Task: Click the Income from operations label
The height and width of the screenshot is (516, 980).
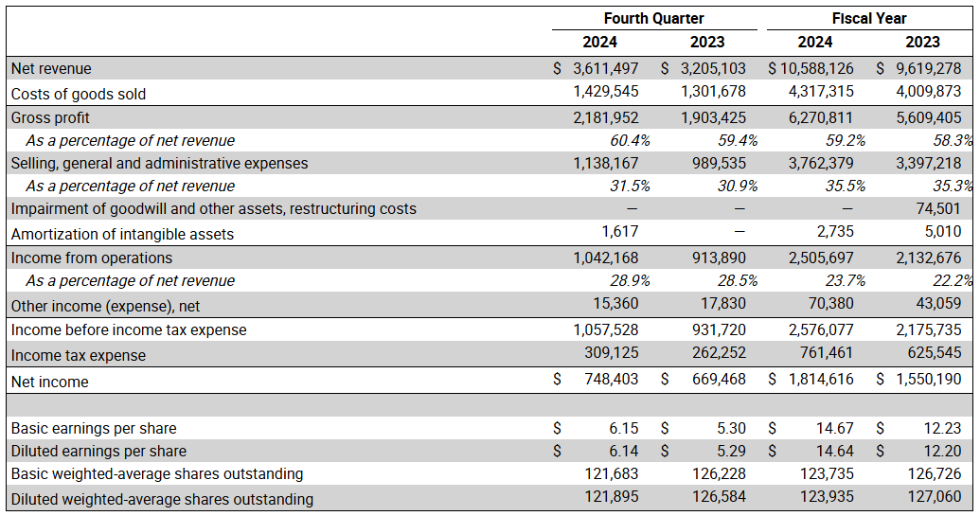Action: pyautogui.click(x=92, y=258)
